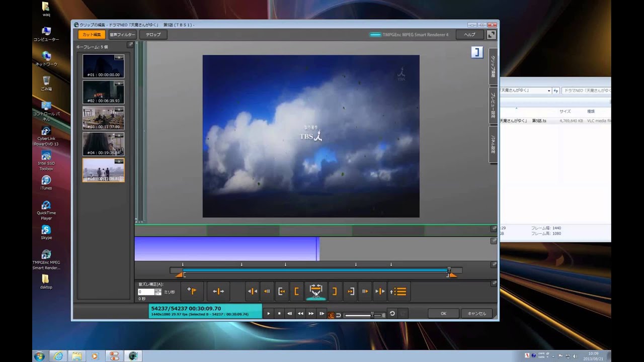
Task: Open the パネル設定 side panel tab
Action: (x=493, y=145)
